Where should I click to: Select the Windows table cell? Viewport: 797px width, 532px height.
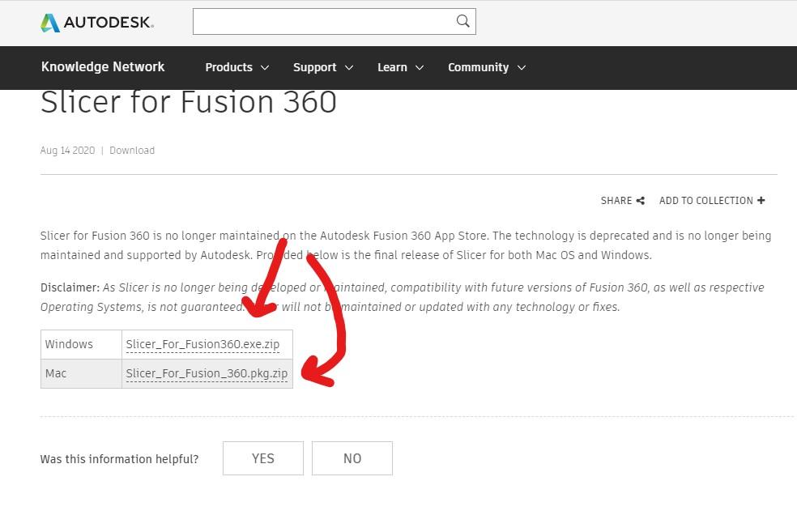click(x=81, y=344)
